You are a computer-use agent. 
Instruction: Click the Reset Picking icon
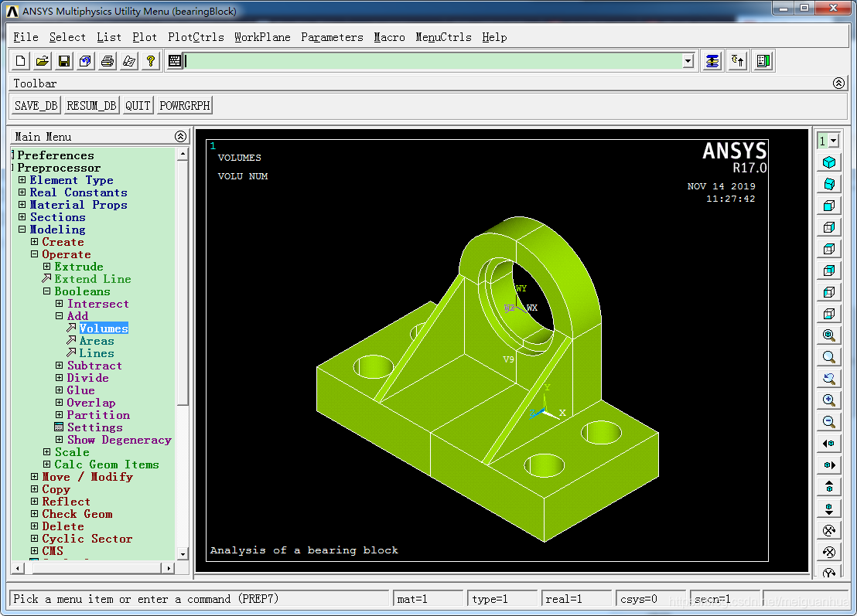(x=738, y=61)
